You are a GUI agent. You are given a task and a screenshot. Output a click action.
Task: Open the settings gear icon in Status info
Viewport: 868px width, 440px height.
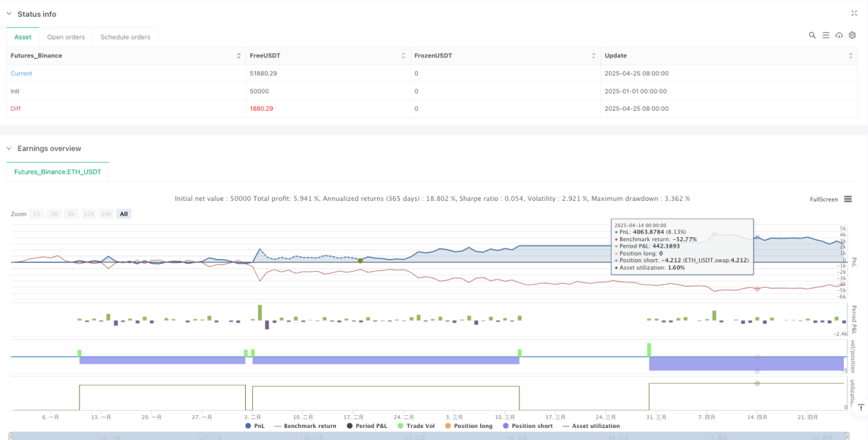(x=852, y=35)
